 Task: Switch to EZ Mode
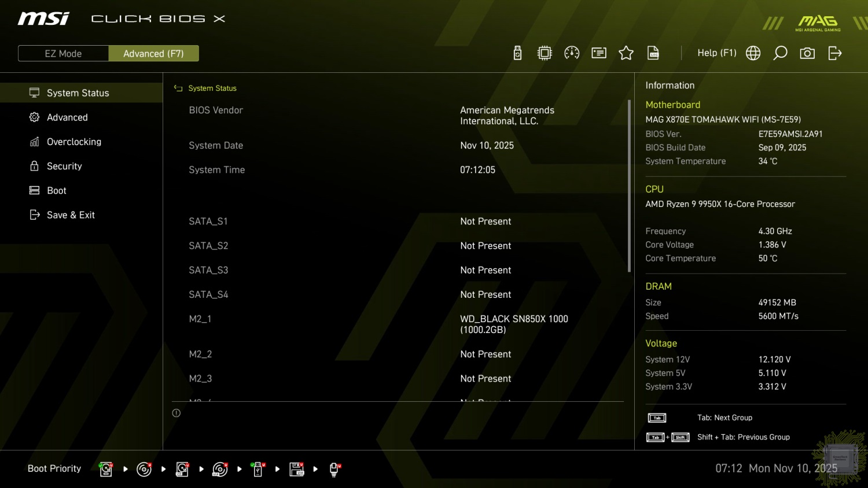63,54
